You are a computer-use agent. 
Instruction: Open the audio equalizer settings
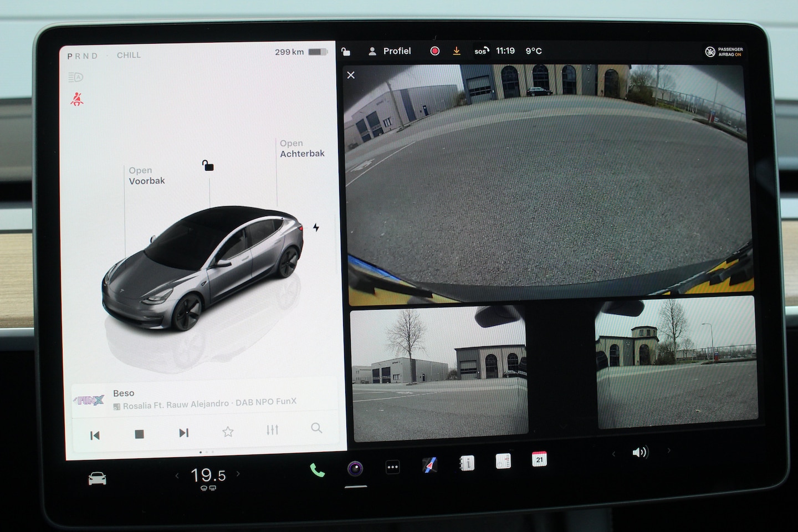click(272, 430)
